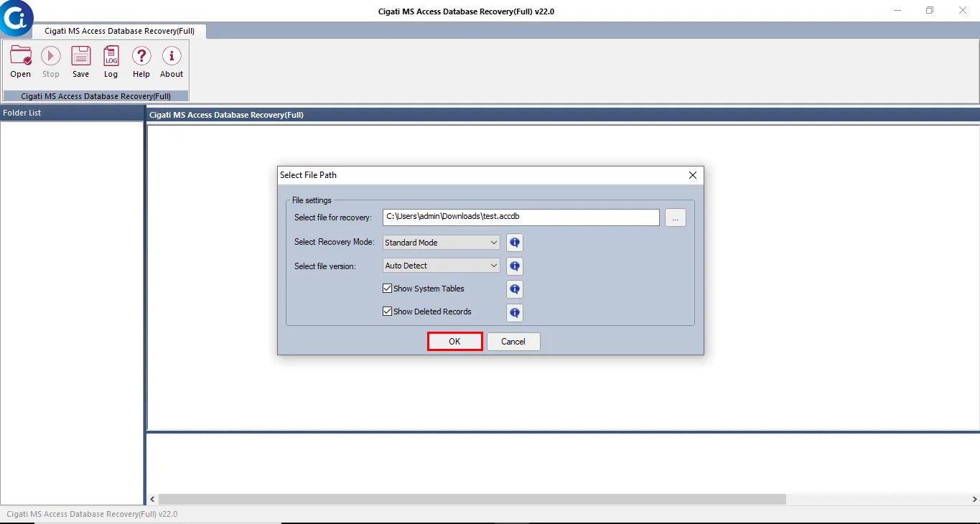Click the Select file for recovery label
Viewport: 980px width, 524px height.
[x=333, y=217]
